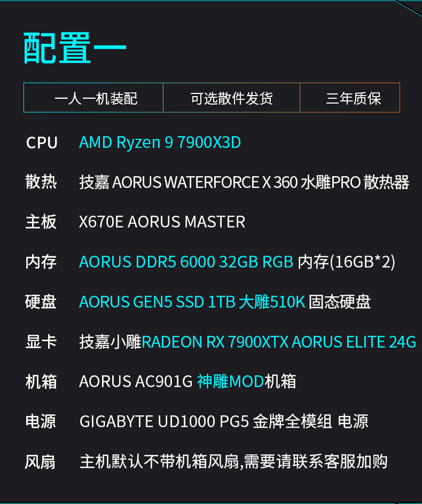Click the 硬盘 row label

(41, 302)
